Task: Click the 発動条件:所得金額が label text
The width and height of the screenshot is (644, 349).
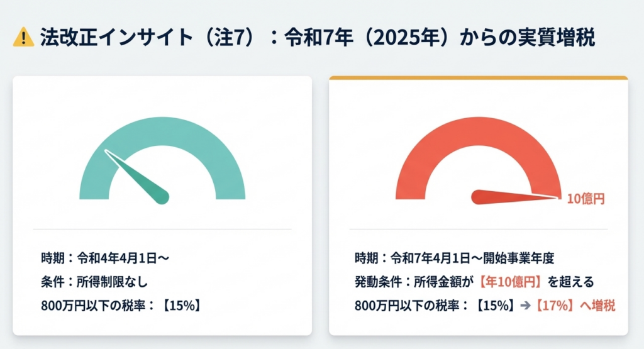Action: tap(414, 282)
